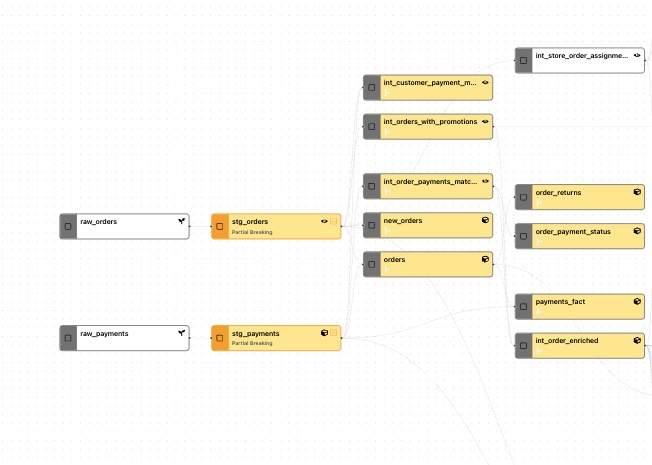
Task: Click the int_store_order_assignme… label
Action: pos(582,55)
